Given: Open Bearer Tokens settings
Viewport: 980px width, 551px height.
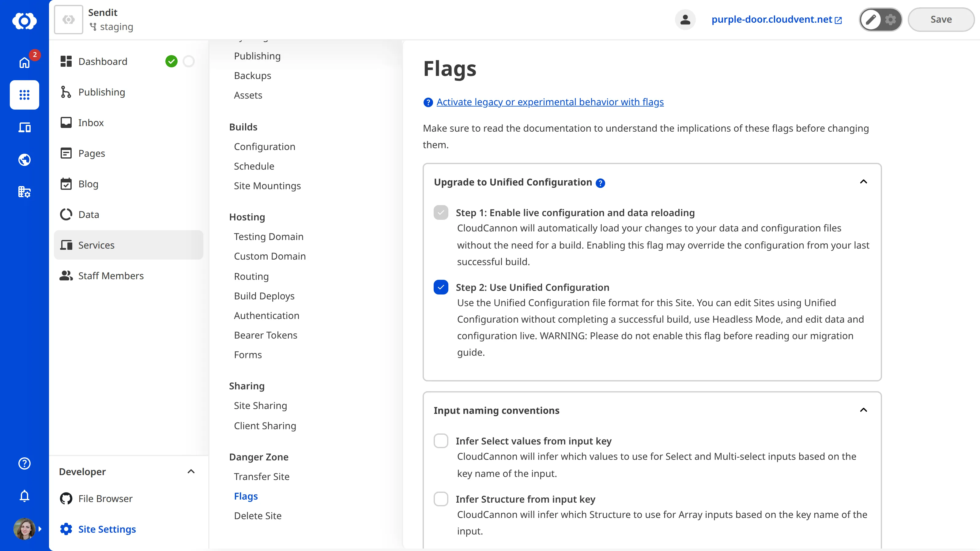Looking at the screenshot, I should point(266,335).
